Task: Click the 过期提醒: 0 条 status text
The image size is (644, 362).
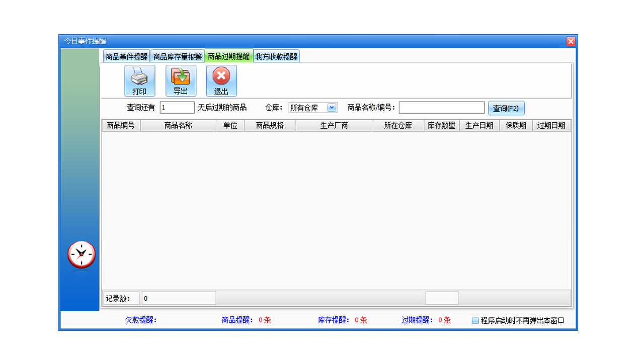Action: coord(427,320)
